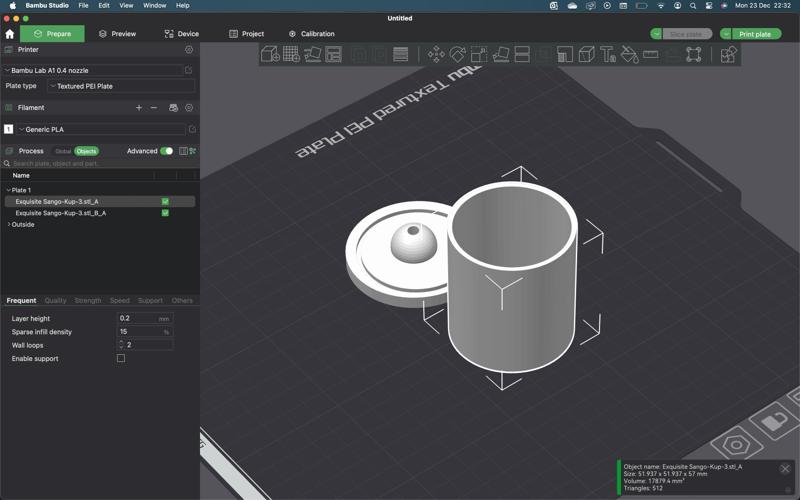
Task: Check the Enable support checkbox
Action: 121,358
